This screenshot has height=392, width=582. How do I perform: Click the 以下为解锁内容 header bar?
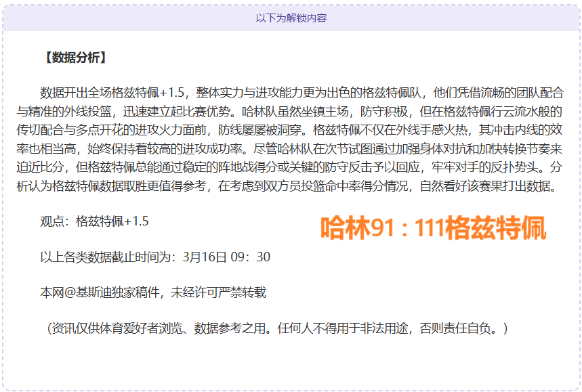(x=291, y=20)
